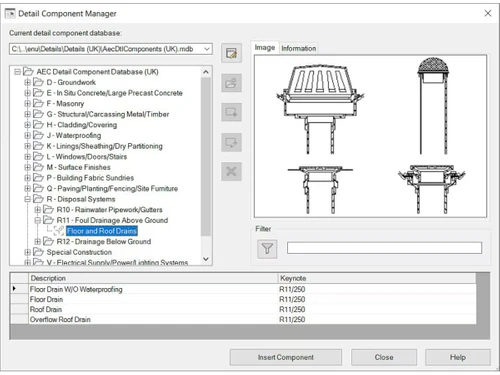This screenshot has height=375, width=500.
Task: Expand the G - Structural/Carcassing Metal/Timber node
Action: pyautogui.click(x=27, y=114)
